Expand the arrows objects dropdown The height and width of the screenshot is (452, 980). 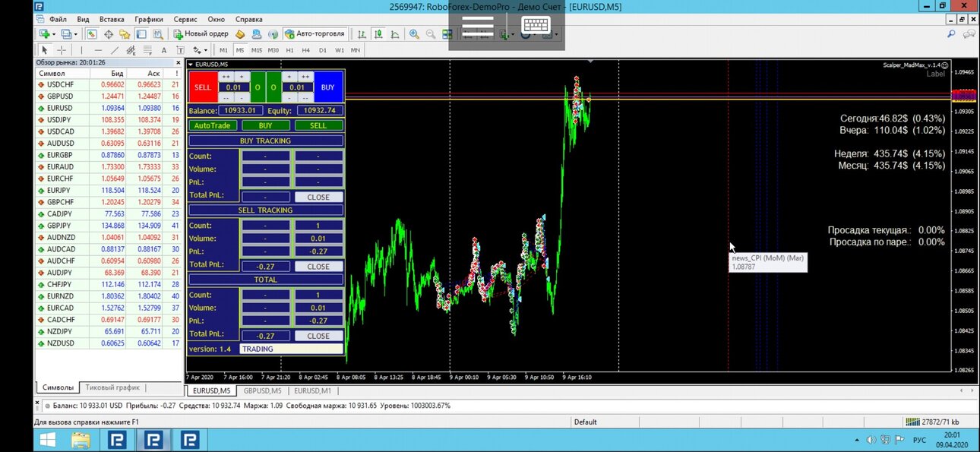205,50
